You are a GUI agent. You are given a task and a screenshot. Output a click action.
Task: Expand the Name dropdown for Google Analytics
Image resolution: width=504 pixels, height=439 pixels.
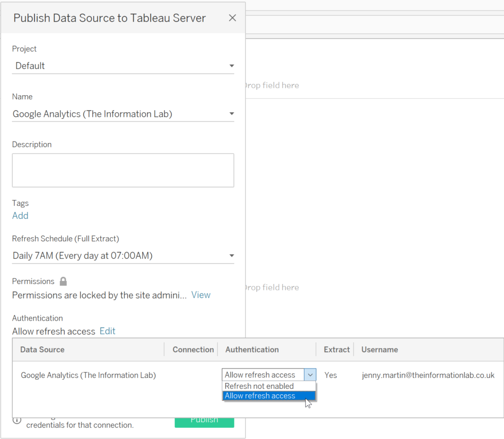(123, 114)
